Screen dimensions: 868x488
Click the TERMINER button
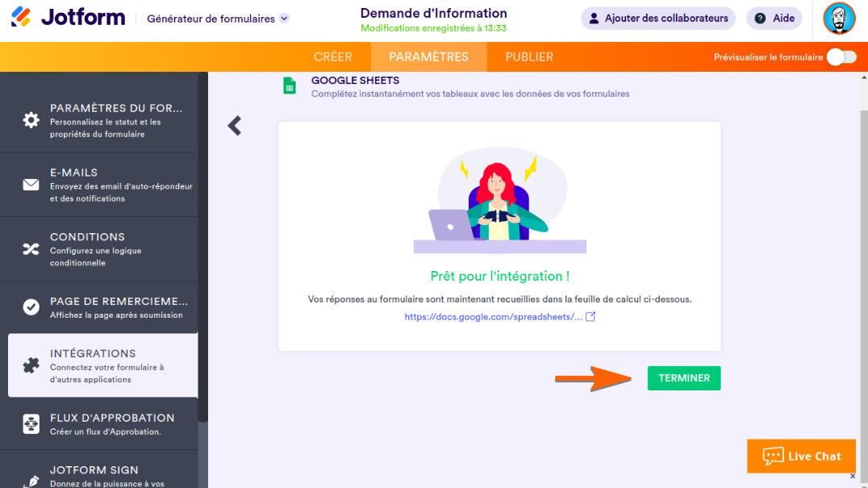[683, 377]
